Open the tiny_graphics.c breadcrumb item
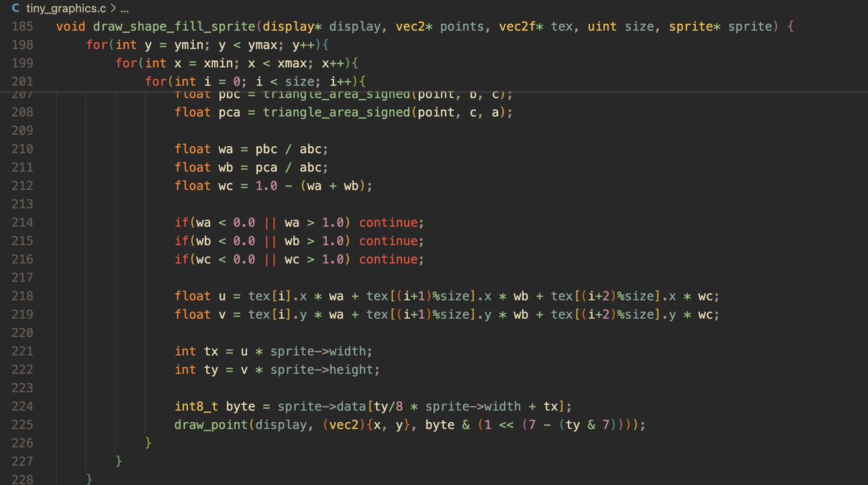This screenshot has width=868, height=485. pyautogui.click(x=66, y=9)
